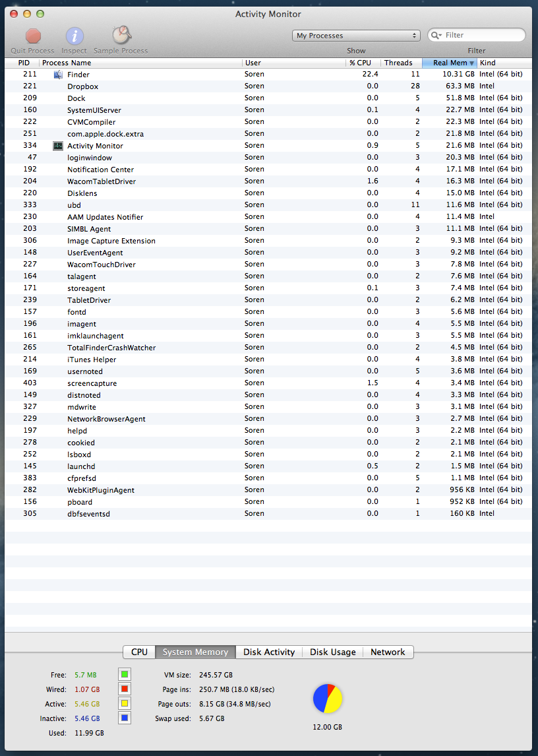Select the dbfseventsd process row
The width and height of the screenshot is (538, 756).
268,513
